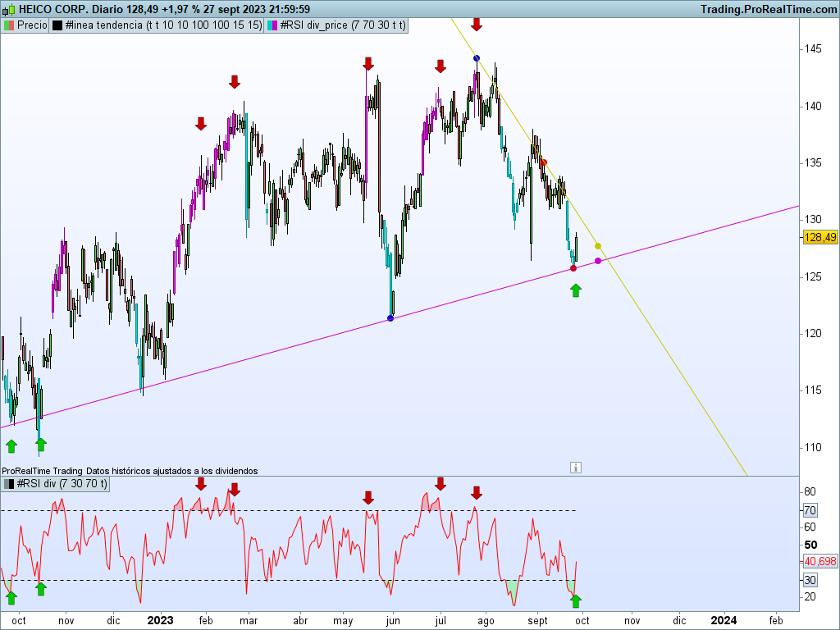Click the green arrow at RSI panel's right end
This screenshot has width=840, height=630.
point(575,601)
